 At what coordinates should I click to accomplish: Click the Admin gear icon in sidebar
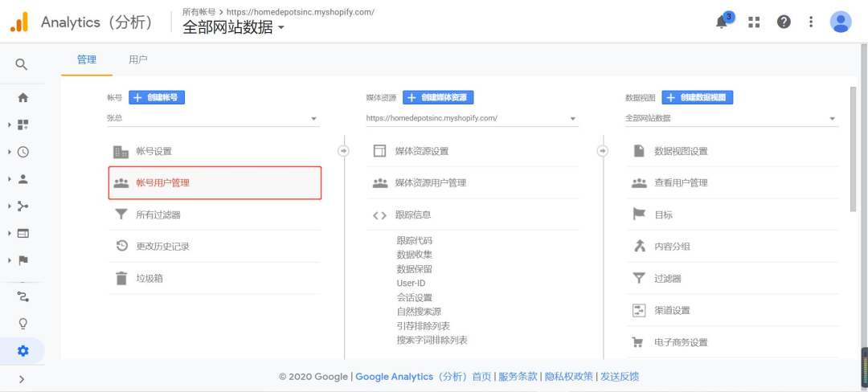[x=23, y=351]
